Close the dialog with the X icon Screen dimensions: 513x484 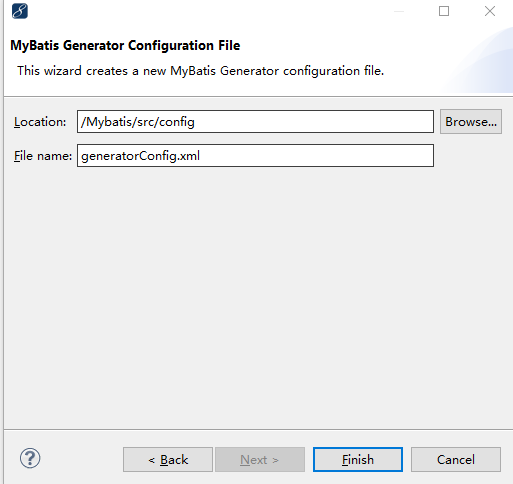(490, 11)
